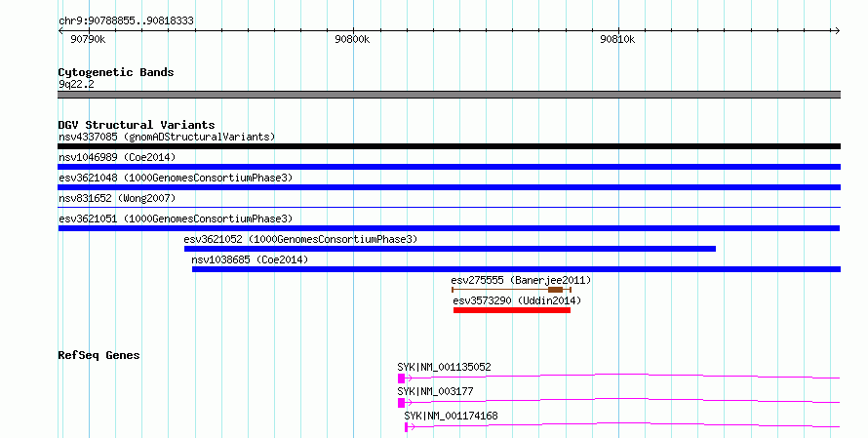Click the 9q22.2 cytogenetic band bar
Viewport: 868px width, 438px height.
(449, 95)
